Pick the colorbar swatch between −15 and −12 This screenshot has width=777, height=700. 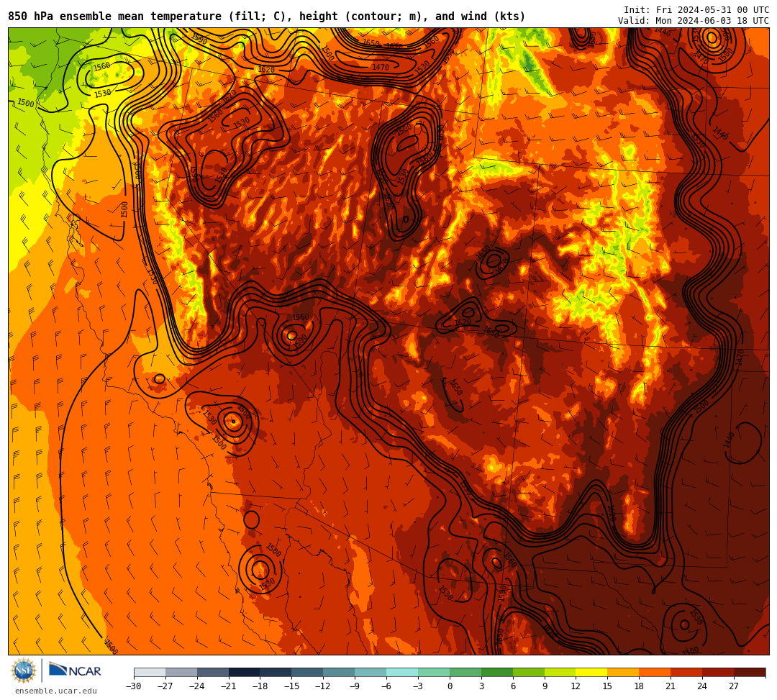(308, 672)
